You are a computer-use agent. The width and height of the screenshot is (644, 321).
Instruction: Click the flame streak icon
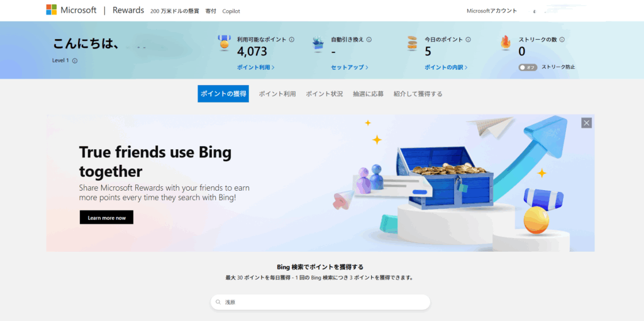coord(506,43)
